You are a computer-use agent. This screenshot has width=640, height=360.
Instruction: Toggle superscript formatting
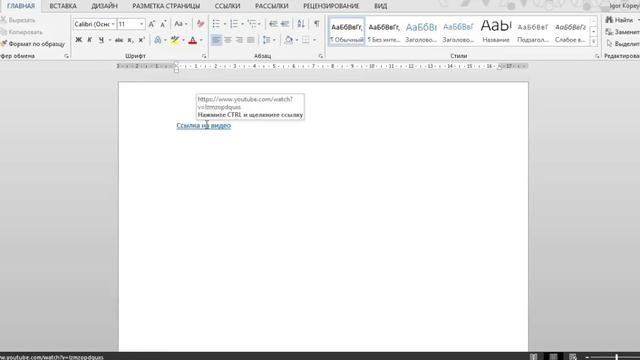[141, 40]
